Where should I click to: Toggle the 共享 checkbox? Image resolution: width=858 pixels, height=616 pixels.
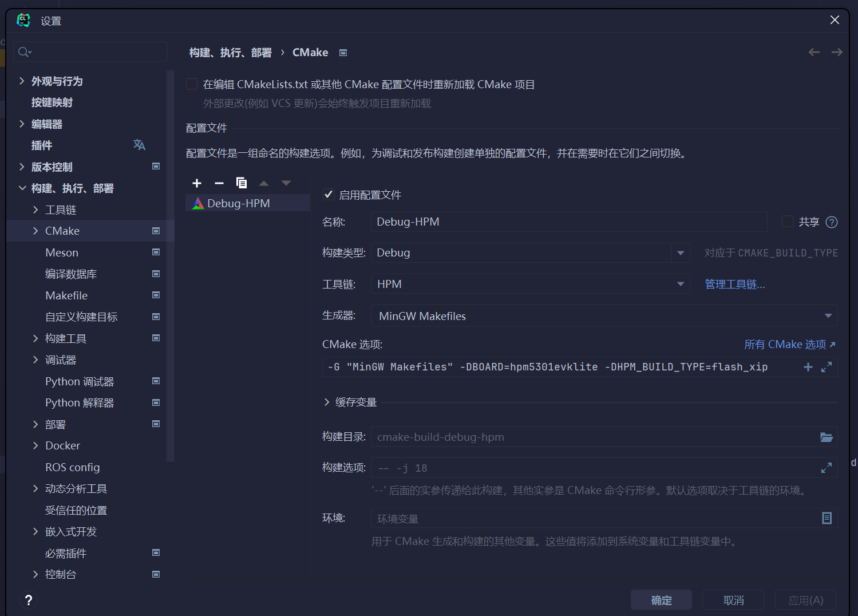coord(788,222)
